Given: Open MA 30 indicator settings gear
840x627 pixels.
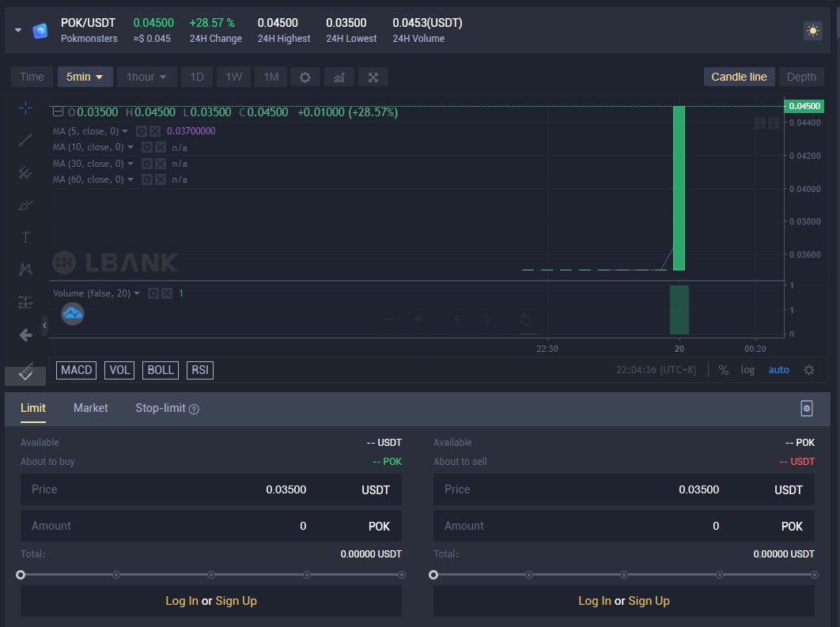Looking at the screenshot, I should coord(147,164).
